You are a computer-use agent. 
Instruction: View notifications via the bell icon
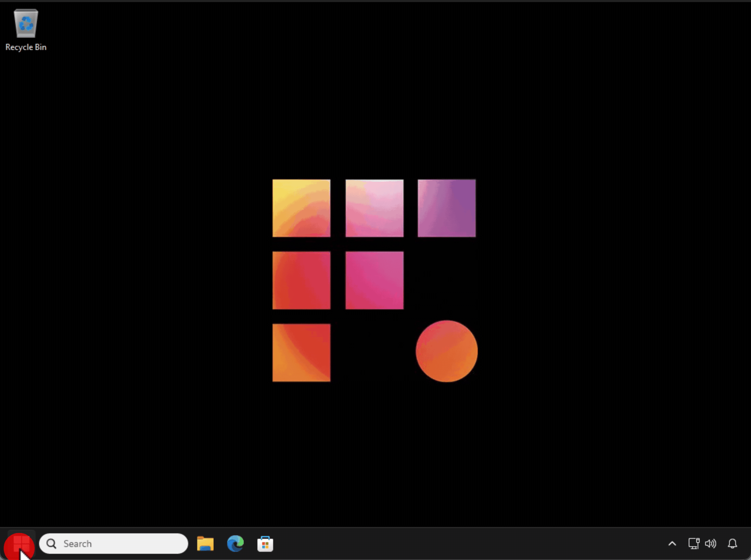point(733,544)
